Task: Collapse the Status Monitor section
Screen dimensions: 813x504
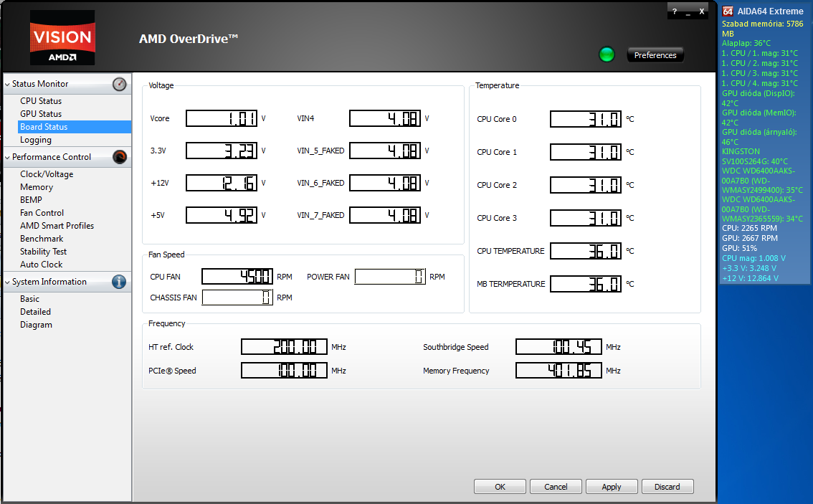Action: [7, 84]
